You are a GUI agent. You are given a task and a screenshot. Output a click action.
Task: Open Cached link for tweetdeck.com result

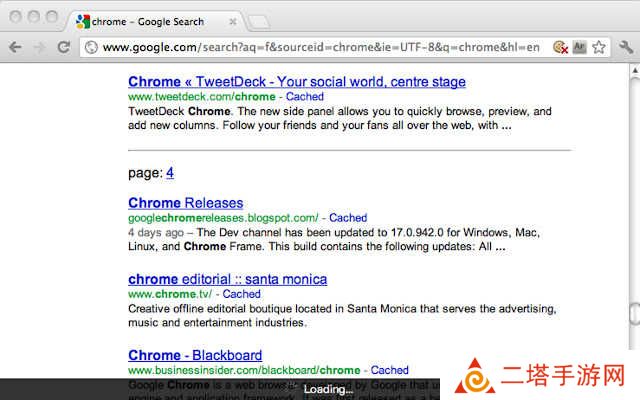(x=304, y=96)
